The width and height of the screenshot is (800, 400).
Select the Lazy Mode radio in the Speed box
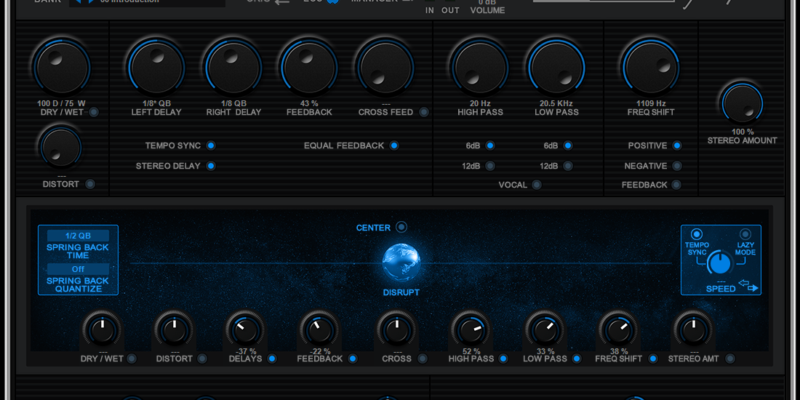[x=745, y=234]
